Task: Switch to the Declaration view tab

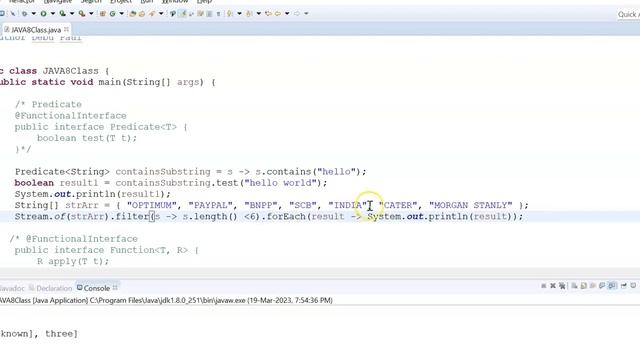Action: click(x=50, y=288)
